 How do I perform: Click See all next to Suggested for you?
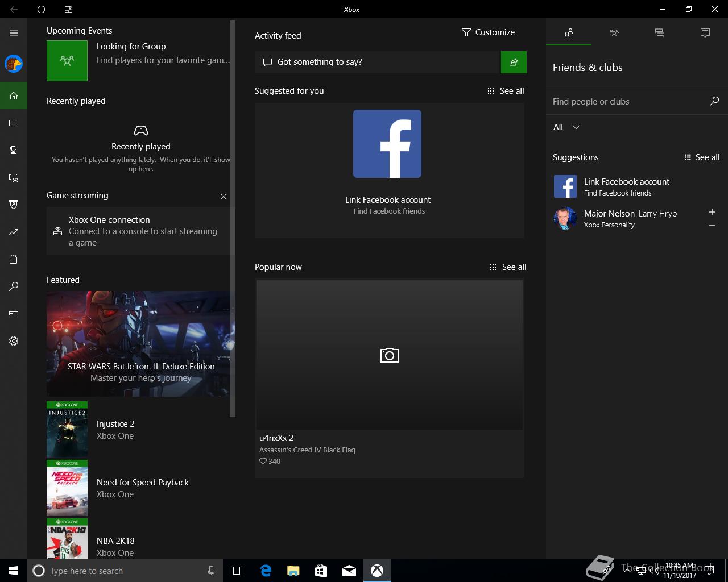coord(506,91)
